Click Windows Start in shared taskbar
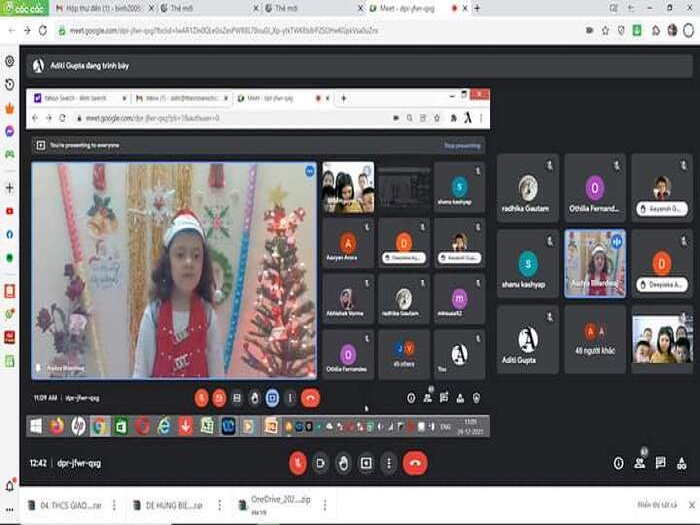The image size is (700, 525). click(x=36, y=426)
